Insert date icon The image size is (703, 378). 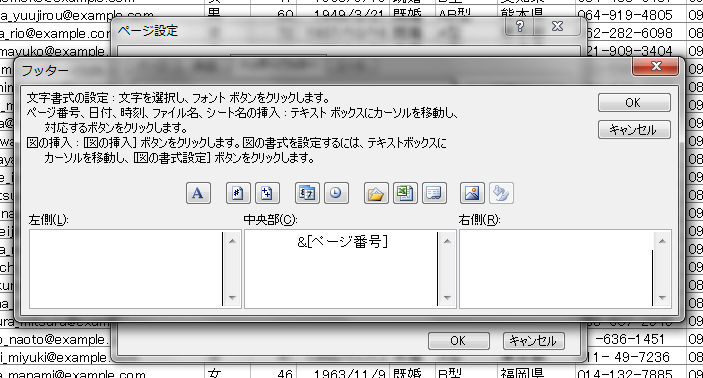click(x=307, y=193)
